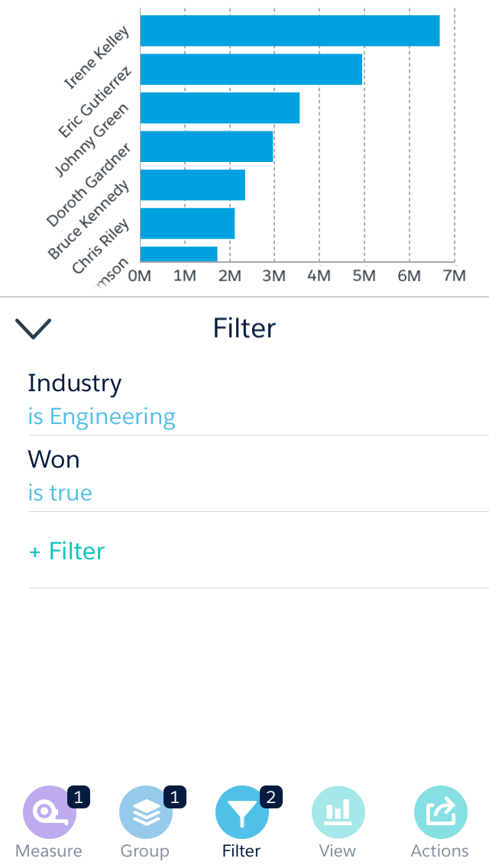Change the 'is true' filter value
Screen dimensions: 489x868
[60, 494]
